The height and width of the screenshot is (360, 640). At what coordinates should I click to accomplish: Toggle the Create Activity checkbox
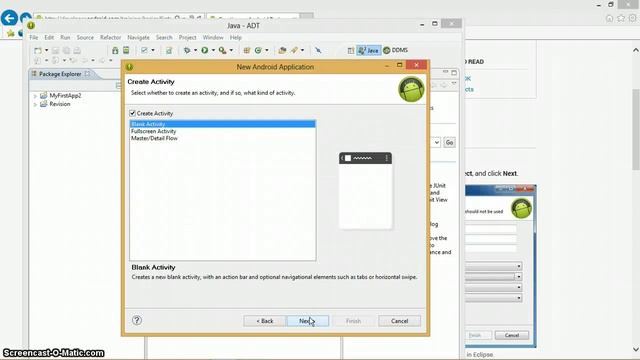132,113
